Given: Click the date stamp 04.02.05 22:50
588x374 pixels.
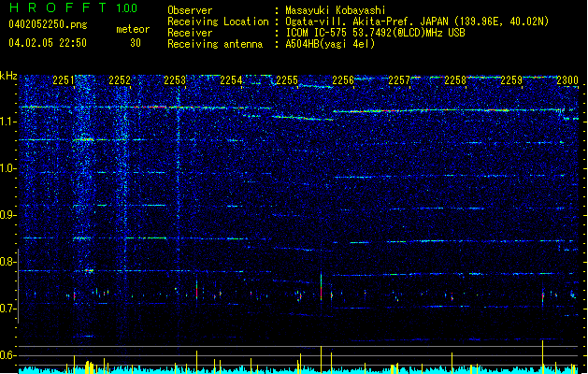Looking at the screenshot, I should (48, 43).
